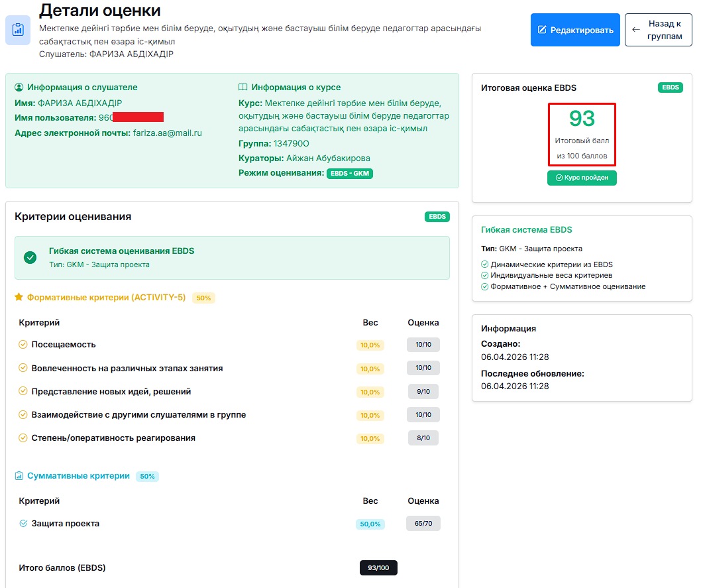Image resolution: width=701 pixels, height=588 pixels.
Task: Click the EBDS - GKM mode badge
Action: click(x=350, y=174)
